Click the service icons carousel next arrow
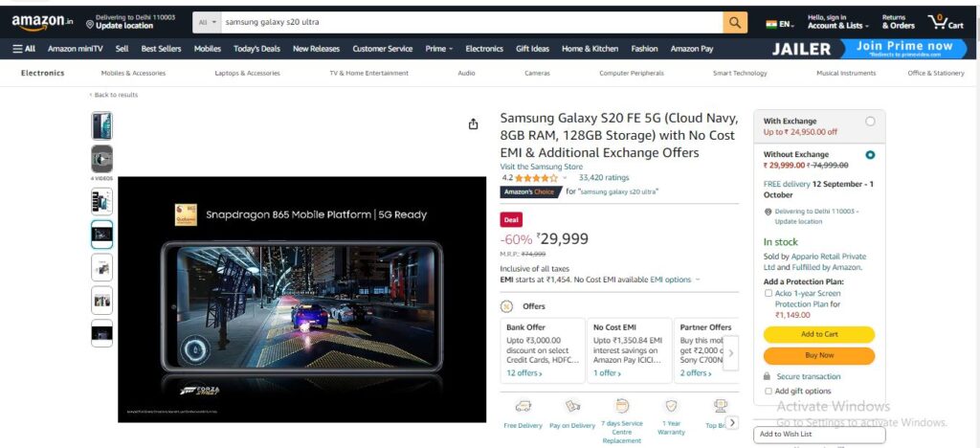The image size is (980, 448). [x=731, y=422]
